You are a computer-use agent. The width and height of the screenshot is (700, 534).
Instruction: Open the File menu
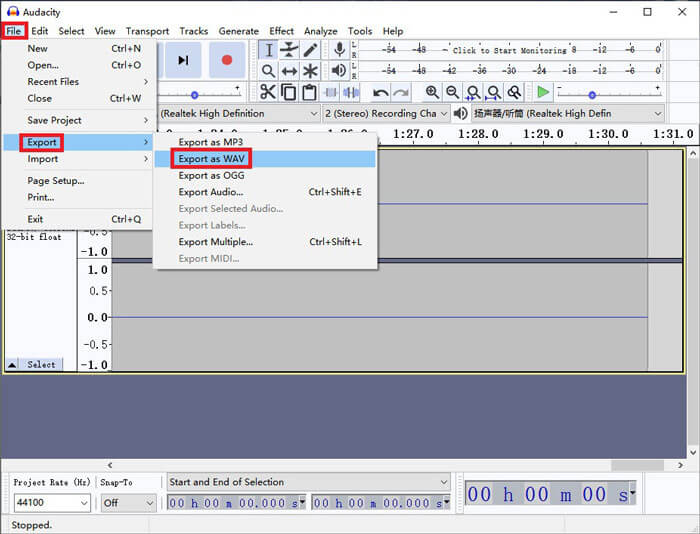click(13, 31)
